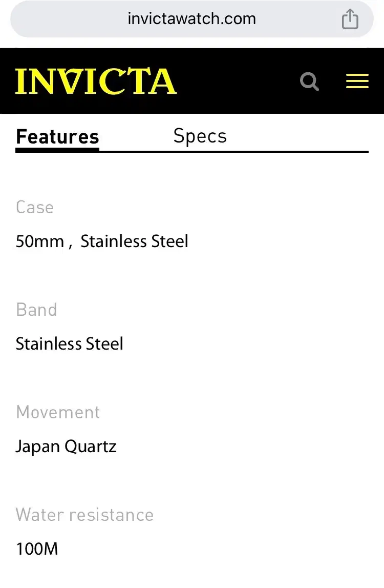
Task: Click Stainless Steel under Band
Action: click(x=70, y=343)
